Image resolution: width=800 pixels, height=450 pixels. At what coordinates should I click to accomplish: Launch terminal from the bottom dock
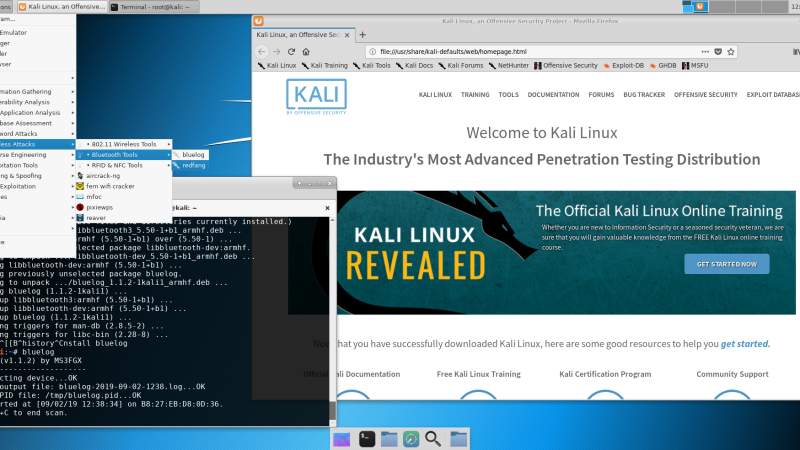367,438
